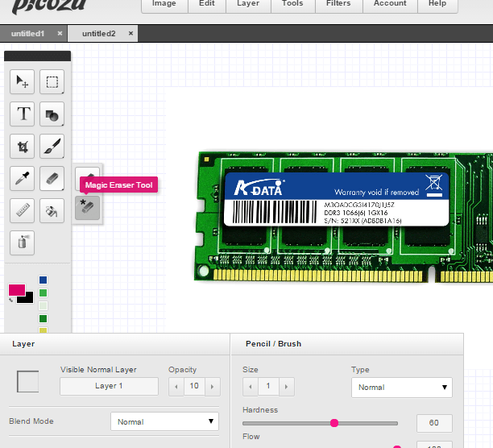
Task: Decrease brush Size with left arrow
Action: pos(251,387)
